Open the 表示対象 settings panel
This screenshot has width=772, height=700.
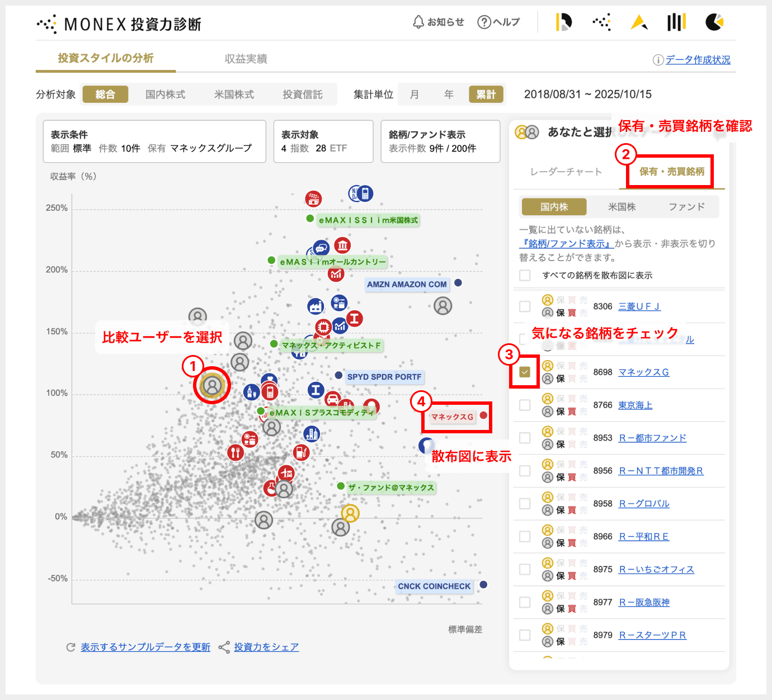[x=323, y=141]
